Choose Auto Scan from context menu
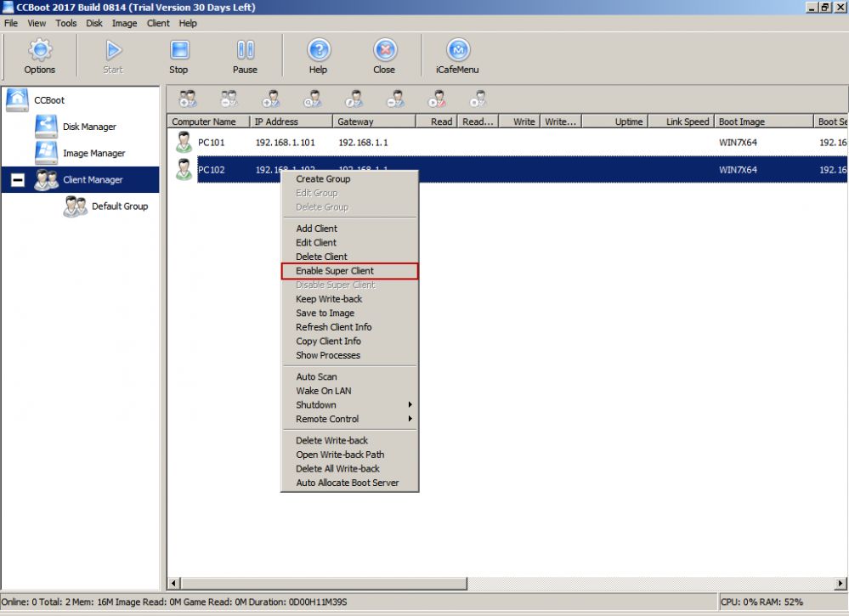The width and height of the screenshot is (849, 616). tap(350, 376)
